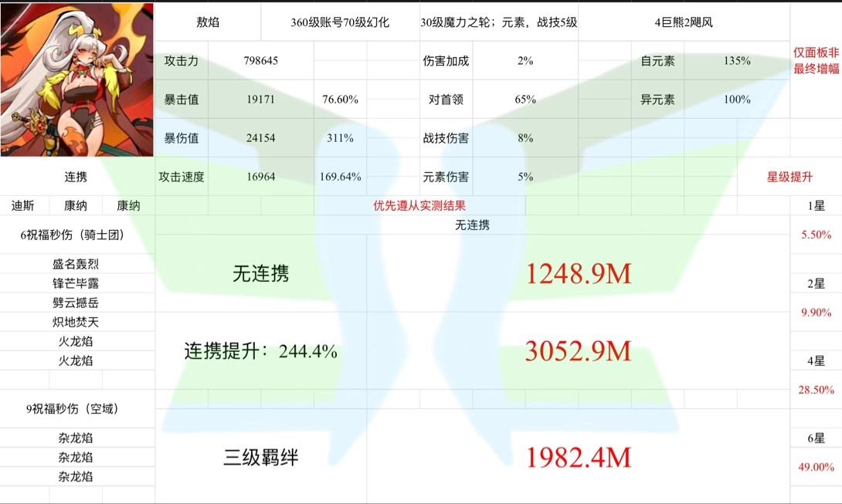Select the 连携提升：244.4% text
The width and height of the screenshot is (842, 504).
pos(260,351)
